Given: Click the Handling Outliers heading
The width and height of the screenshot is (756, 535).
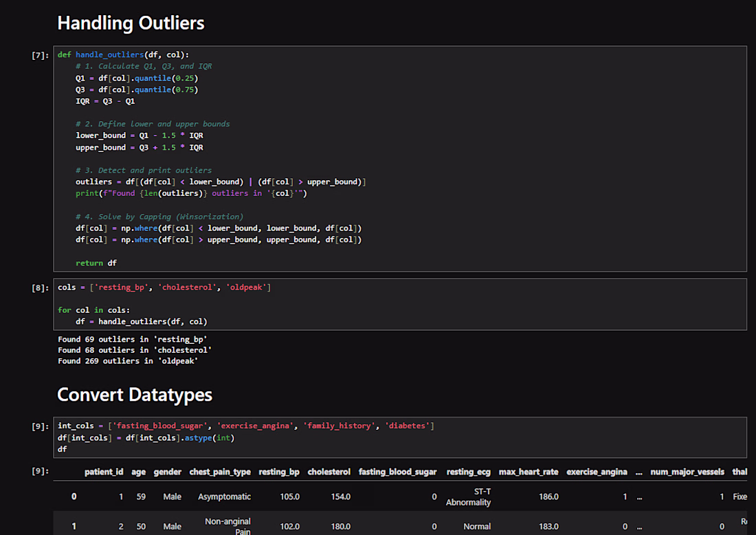Looking at the screenshot, I should tap(131, 23).
